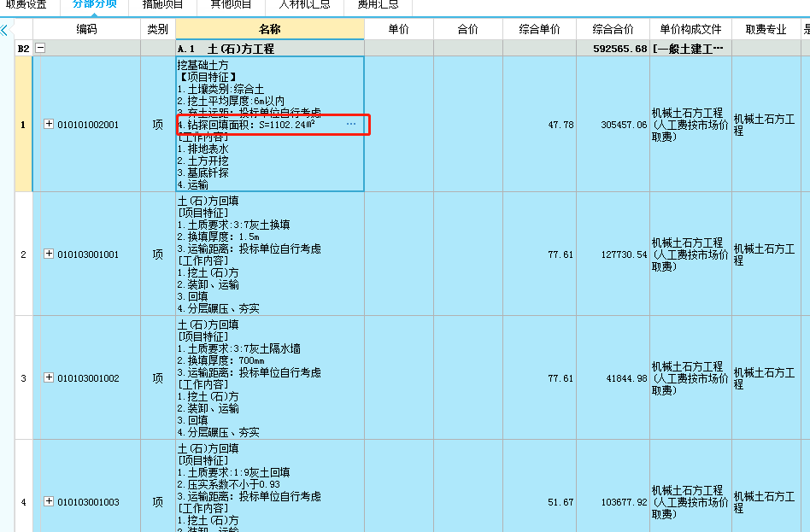This screenshot has width=810, height=532.
Task: Click 取费专业 cell in row 3
Action: [766, 378]
